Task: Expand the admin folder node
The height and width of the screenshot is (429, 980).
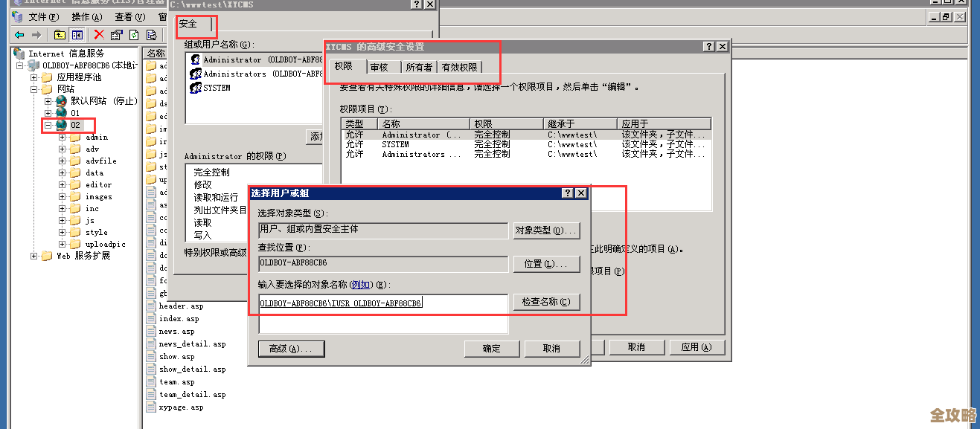Action: pos(62,138)
